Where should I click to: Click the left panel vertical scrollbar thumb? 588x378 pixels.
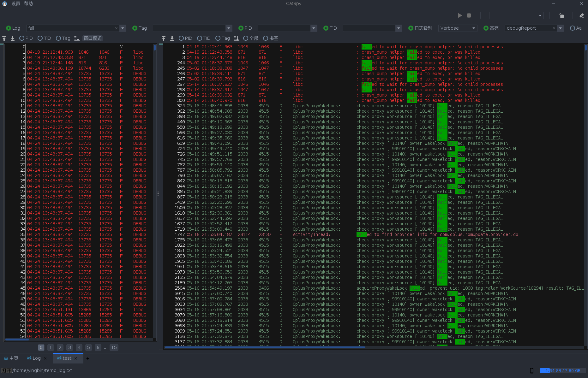(x=155, y=48)
